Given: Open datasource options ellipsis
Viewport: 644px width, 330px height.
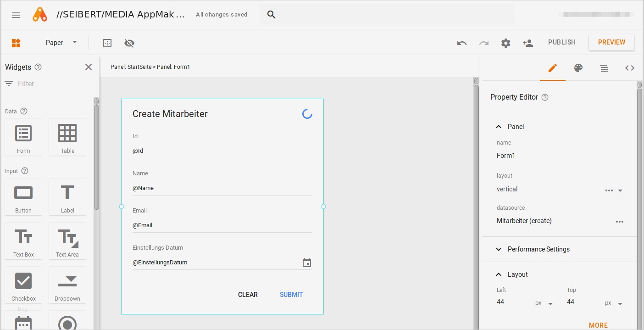Looking at the screenshot, I should [x=620, y=222].
